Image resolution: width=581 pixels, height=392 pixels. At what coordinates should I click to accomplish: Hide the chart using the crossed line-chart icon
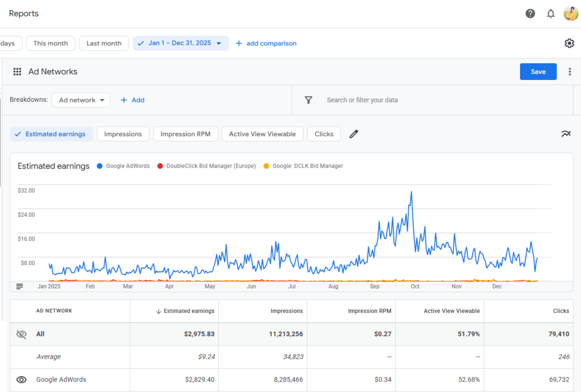point(566,133)
